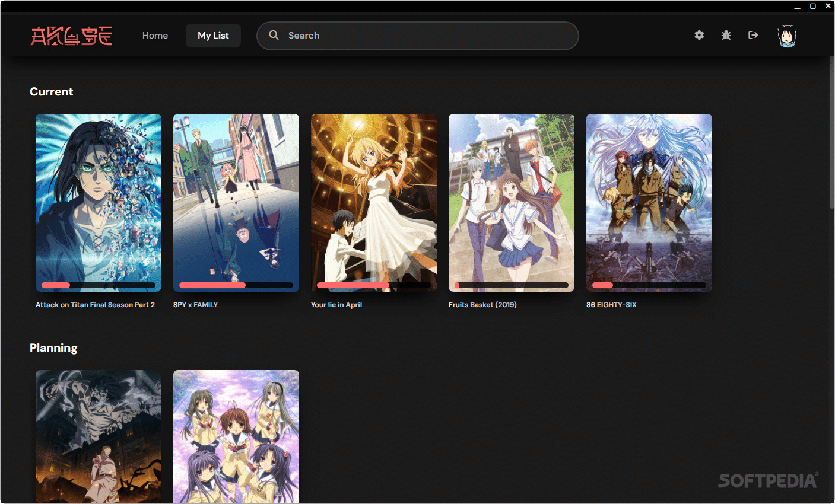Viewport: 835px width, 504px height.
Task: Open the Fruits Basket (2019) poster
Action: pyautogui.click(x=512, y=203)
